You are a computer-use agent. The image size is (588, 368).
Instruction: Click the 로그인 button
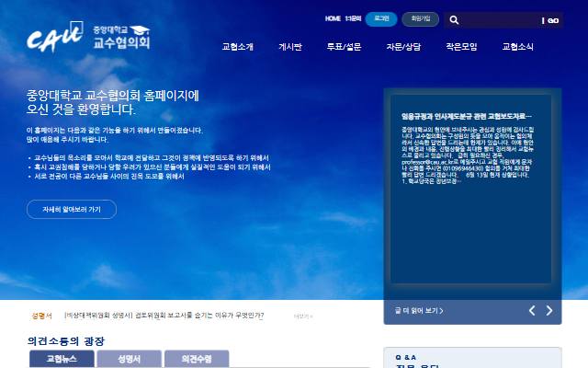[x=381, y=18]
